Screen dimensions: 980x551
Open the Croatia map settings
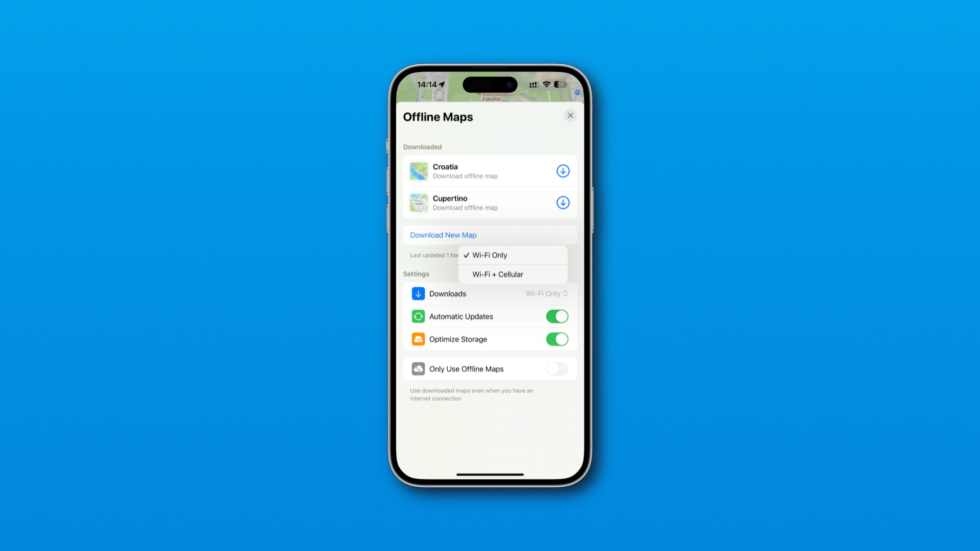point(489,170)
